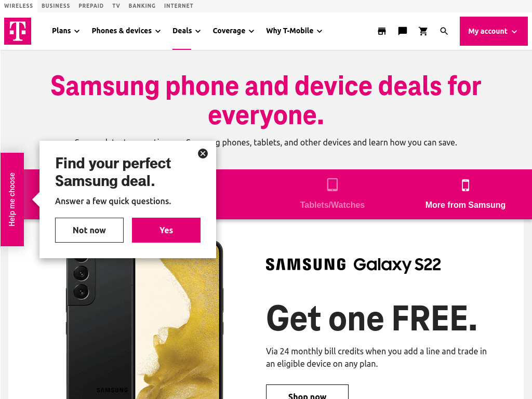The height and width of the screenshot is (399, 532).
Task: Click the T-Mobile logo
Action: pyautogui.click(x=18, y=31)
